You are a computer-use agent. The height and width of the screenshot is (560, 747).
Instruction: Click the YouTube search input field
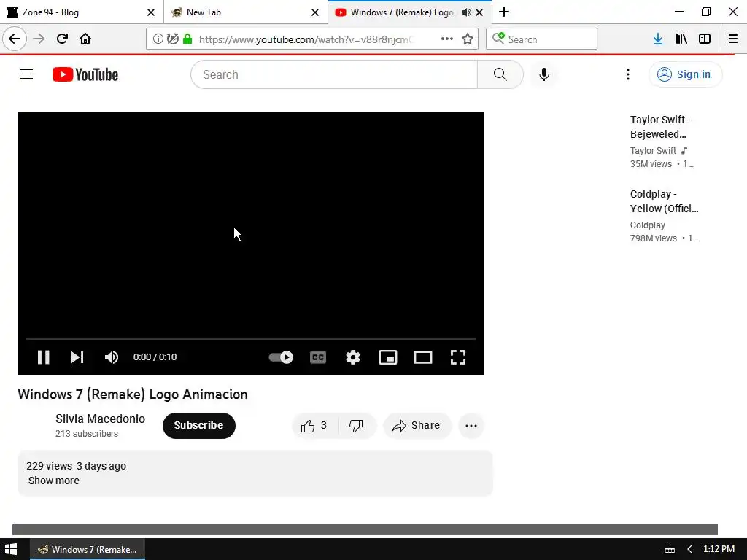334,74
